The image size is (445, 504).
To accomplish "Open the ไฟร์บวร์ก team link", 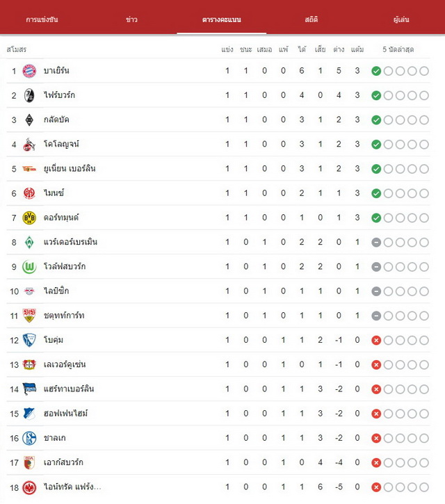I will [x=59, y=95].
